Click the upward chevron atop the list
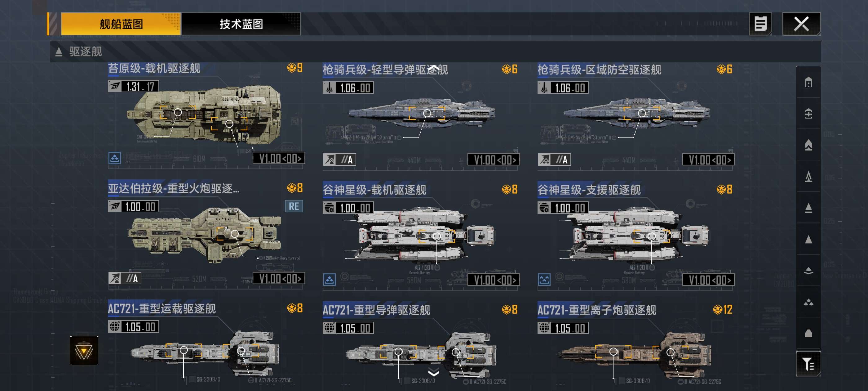 coord(434,69)
